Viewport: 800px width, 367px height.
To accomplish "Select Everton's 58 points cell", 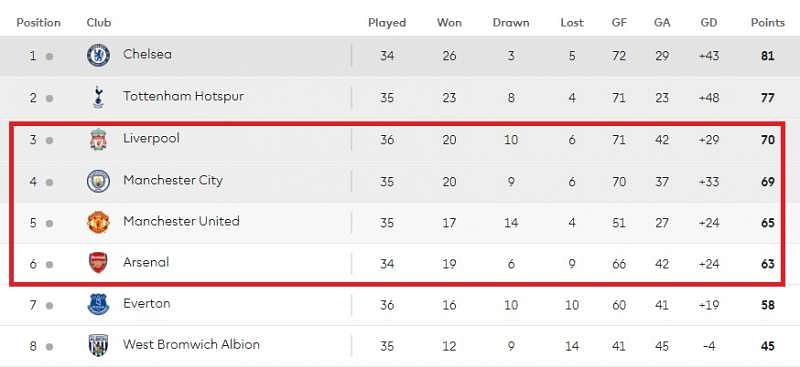I will click(x=768, y=305).
